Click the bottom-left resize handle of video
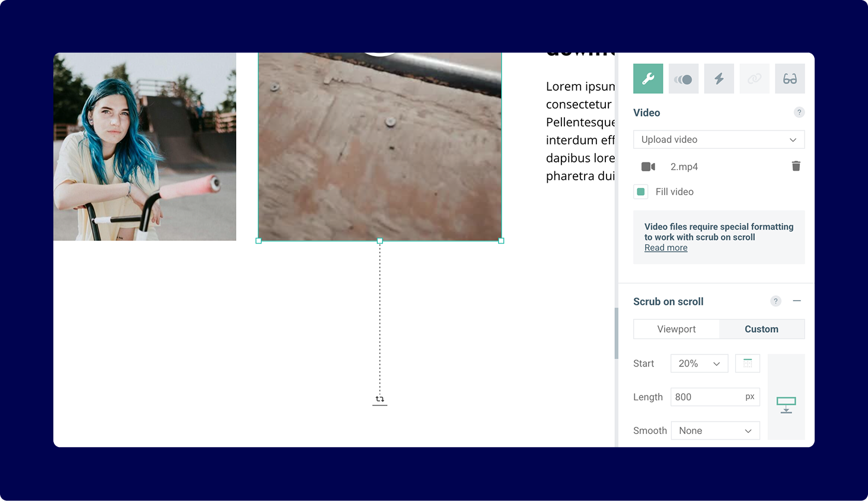868x501 pixels. pyautogui.click(x=259, y=241)
